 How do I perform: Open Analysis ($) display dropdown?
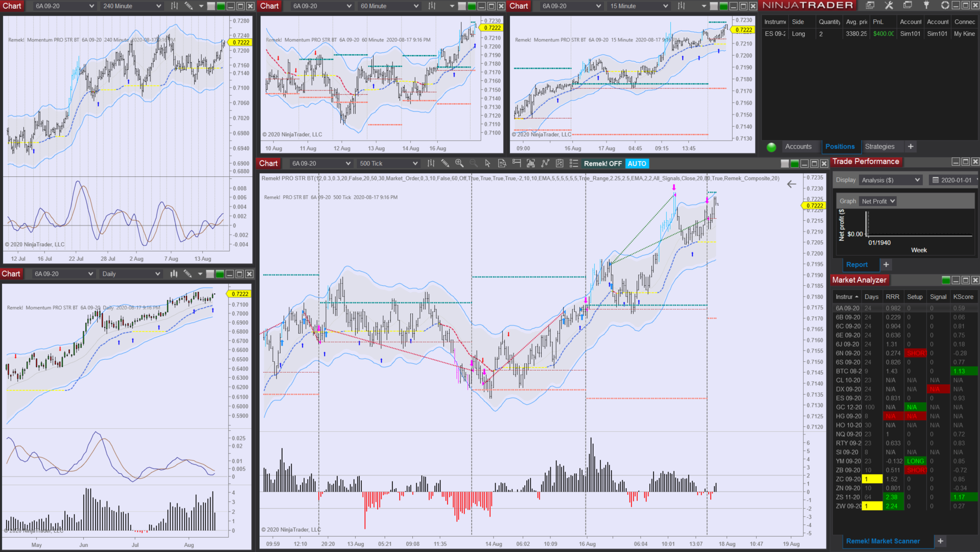[890, 180]
